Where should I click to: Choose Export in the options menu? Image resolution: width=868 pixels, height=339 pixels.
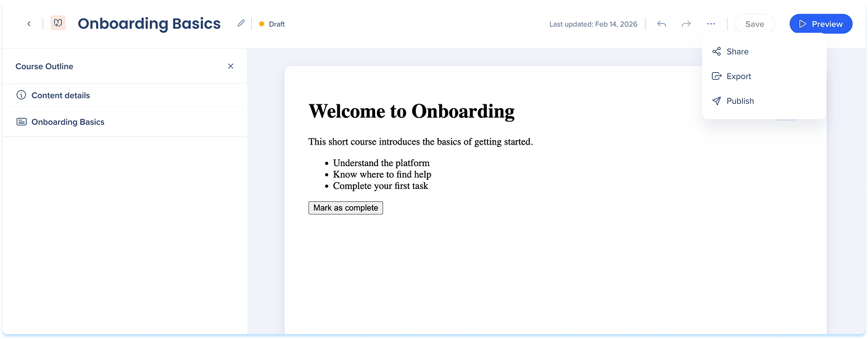738,77
